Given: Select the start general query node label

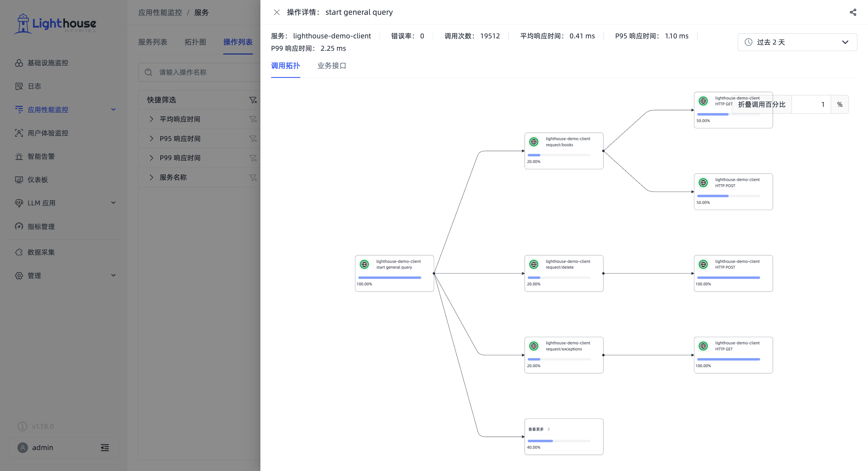Looking at the screenshot, I should (x=394, y=267).
